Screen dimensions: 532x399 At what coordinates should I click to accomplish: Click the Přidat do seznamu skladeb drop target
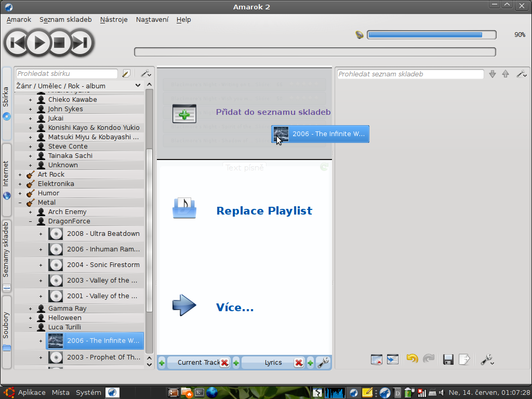pos(244,112)
